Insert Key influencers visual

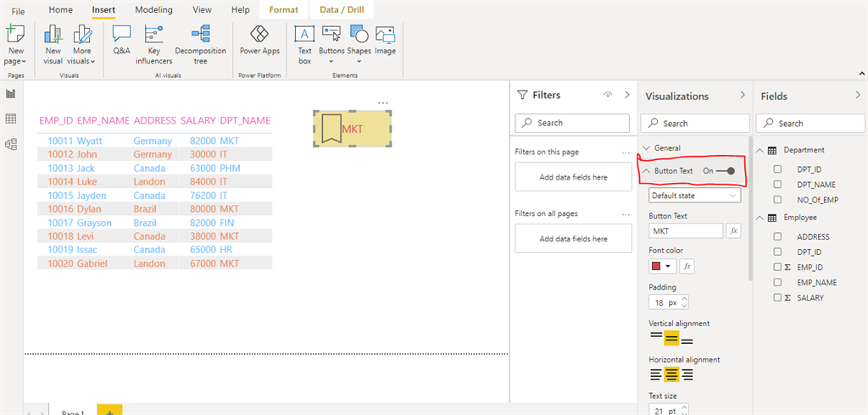tap(154, 45)
